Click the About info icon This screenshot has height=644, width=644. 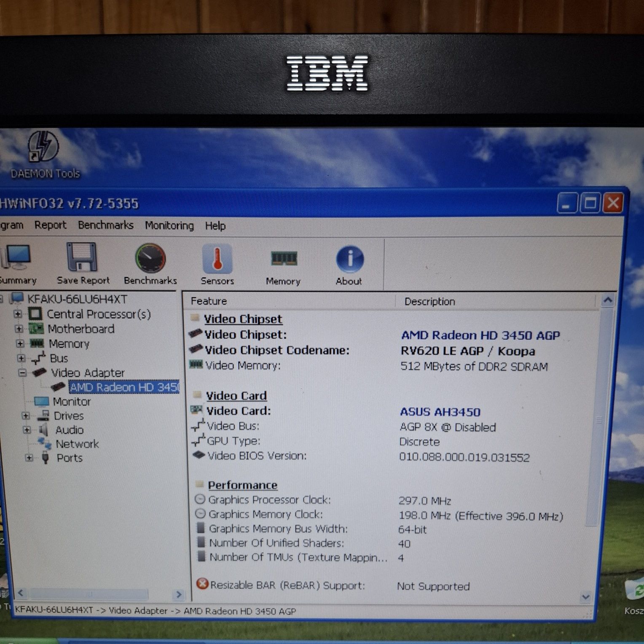pos(349,259)
